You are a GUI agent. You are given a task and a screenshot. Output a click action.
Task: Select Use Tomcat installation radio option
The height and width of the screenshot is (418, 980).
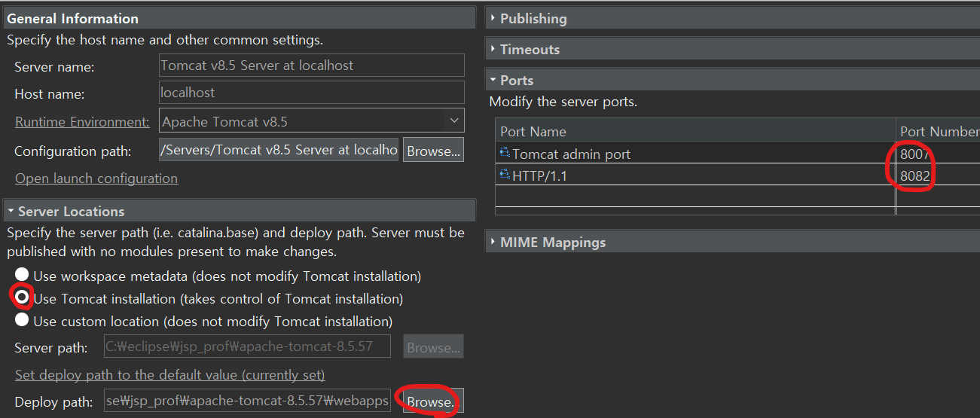(23, 298)
